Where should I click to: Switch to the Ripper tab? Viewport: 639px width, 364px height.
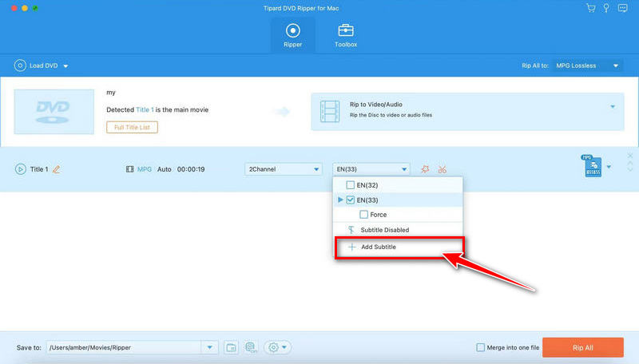[x=292, y=35]
